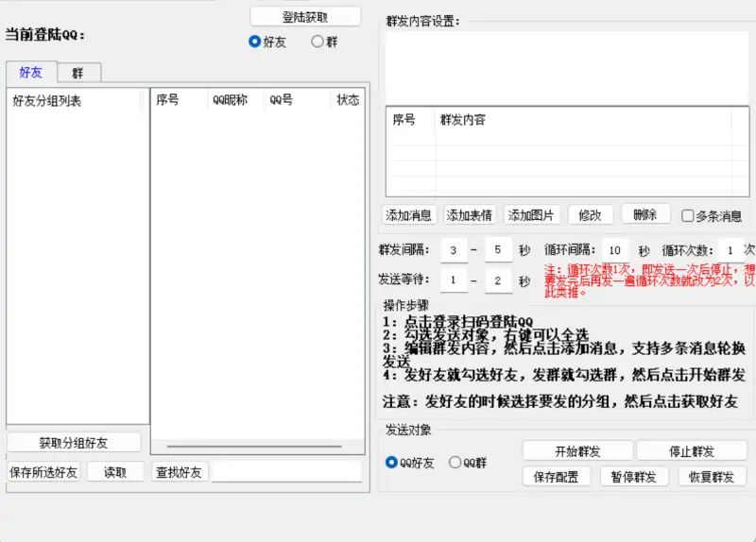756x542 pixels.
Task: Click the 状态 column header
Action: tap(348, 100)
